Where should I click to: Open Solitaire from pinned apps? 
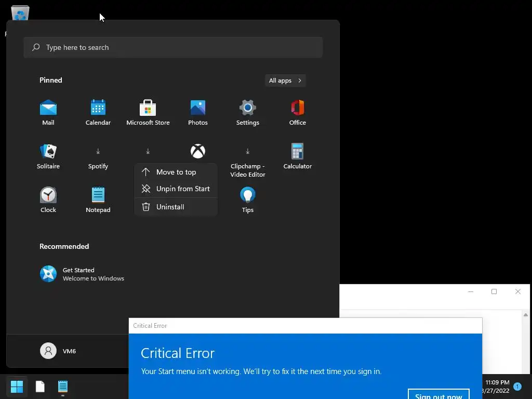point(48,156)
